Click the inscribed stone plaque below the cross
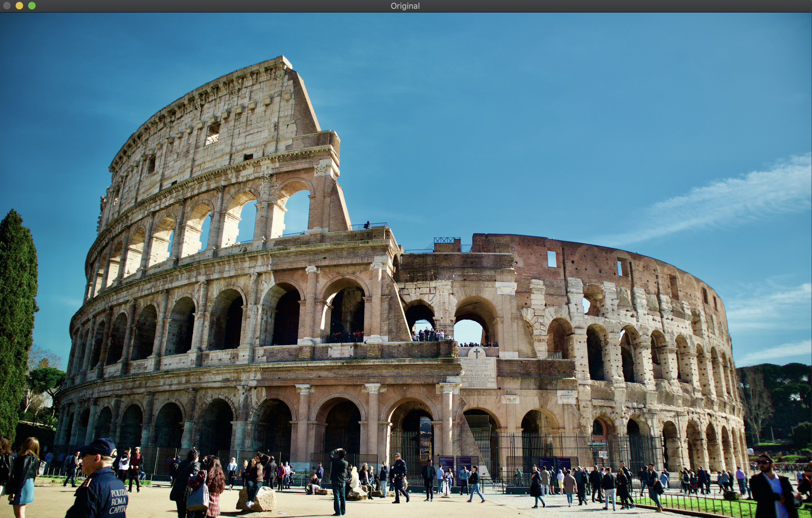Viewport: 812px width, 518px height. [478, 373]
